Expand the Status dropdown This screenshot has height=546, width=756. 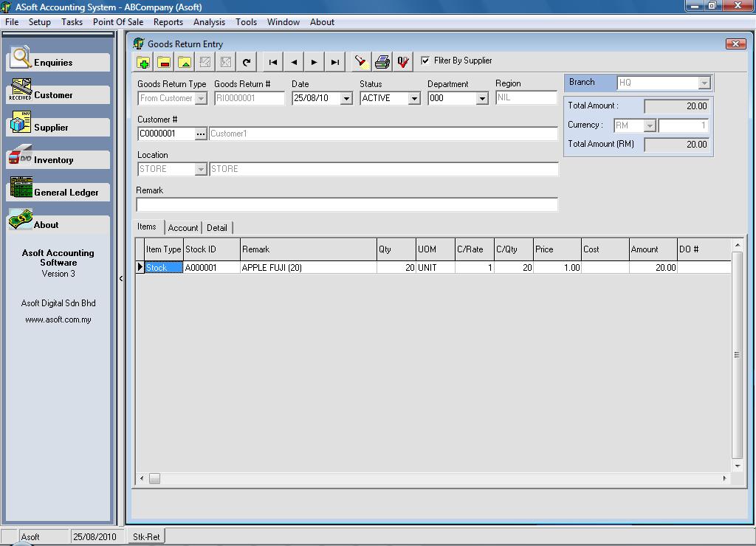[x=414, y=98]
